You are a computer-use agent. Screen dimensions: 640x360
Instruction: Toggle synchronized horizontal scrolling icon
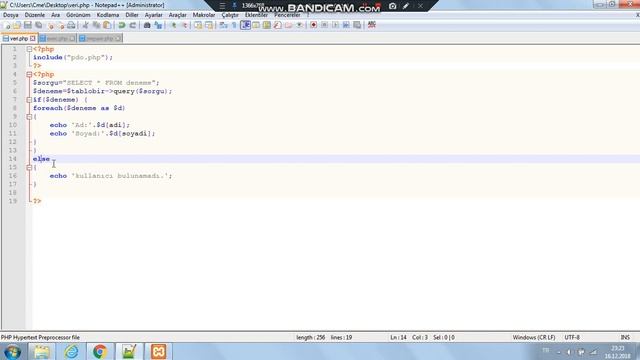click(209, 25)
